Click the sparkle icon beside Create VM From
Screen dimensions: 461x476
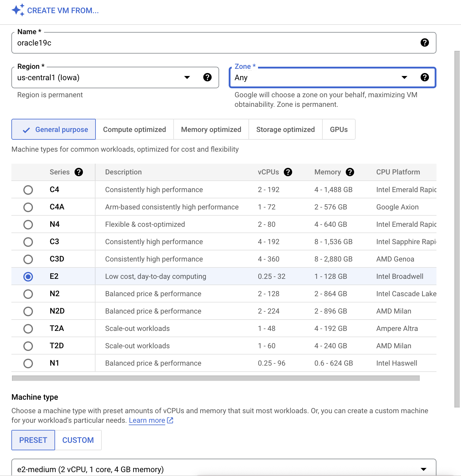coord(18,10)
